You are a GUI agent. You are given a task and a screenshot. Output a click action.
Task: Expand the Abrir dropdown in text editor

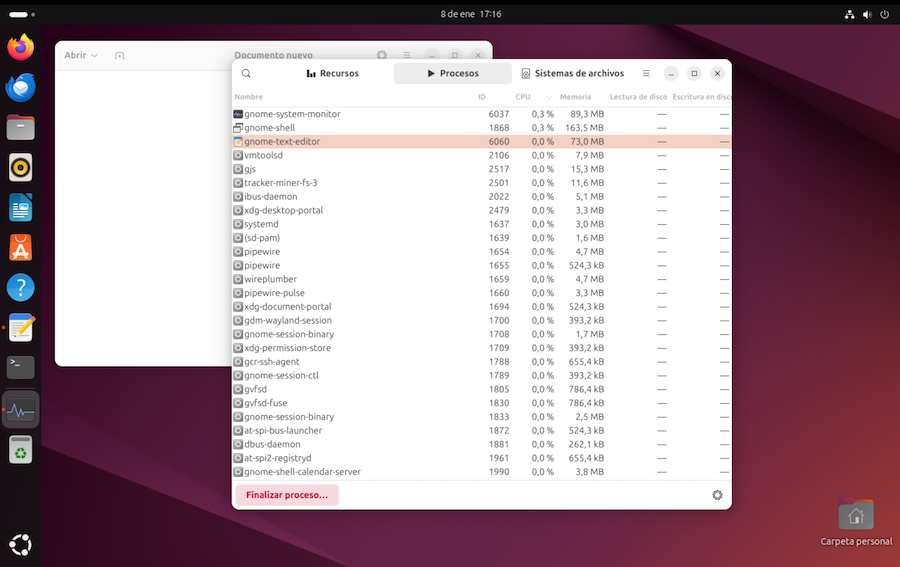81,56
